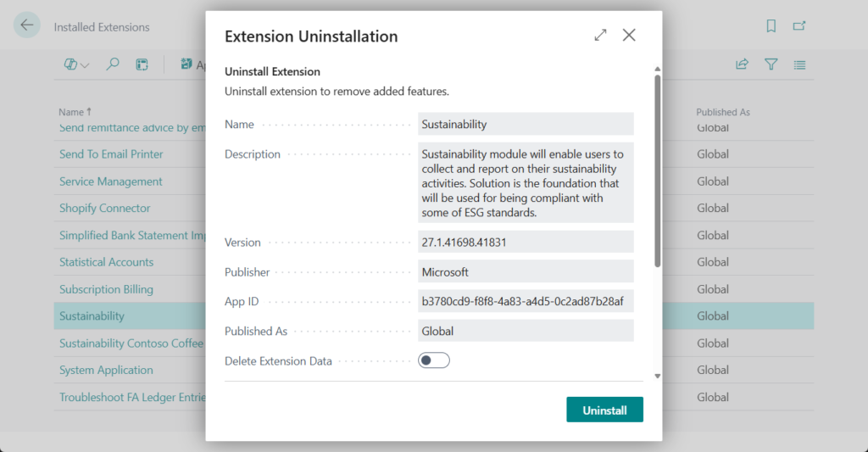Open Service Management extension link
This screenshot has width=868, height=452.
click(110, 181)
